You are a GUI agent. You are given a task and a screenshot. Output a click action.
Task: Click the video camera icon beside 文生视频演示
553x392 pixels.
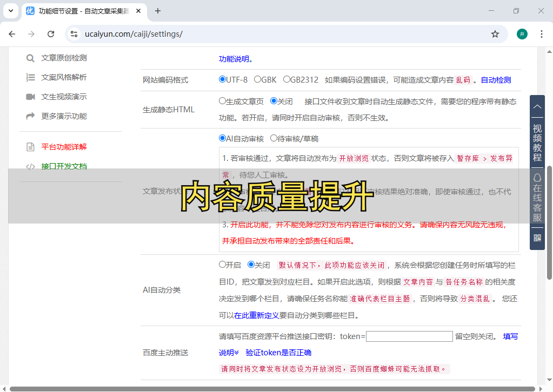point(30,97)
